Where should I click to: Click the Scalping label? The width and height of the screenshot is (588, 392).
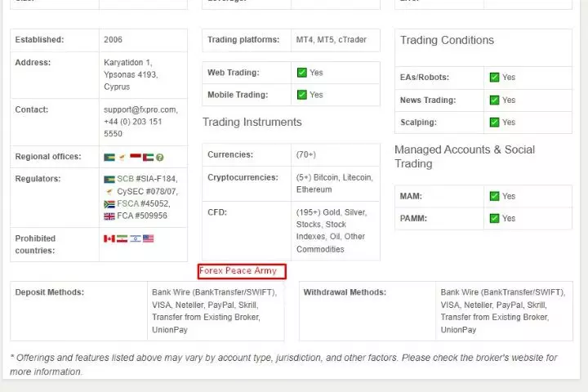coord(418,122)
